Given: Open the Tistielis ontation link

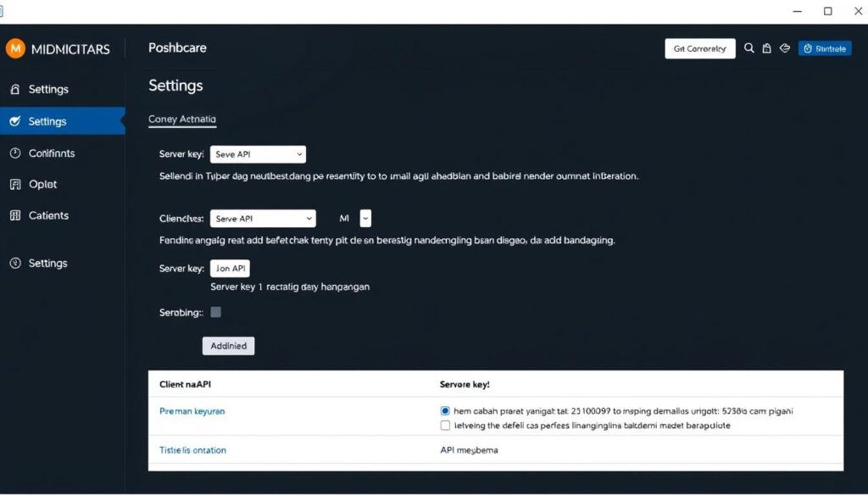Looking at the screenshot, I should (192, 450).
